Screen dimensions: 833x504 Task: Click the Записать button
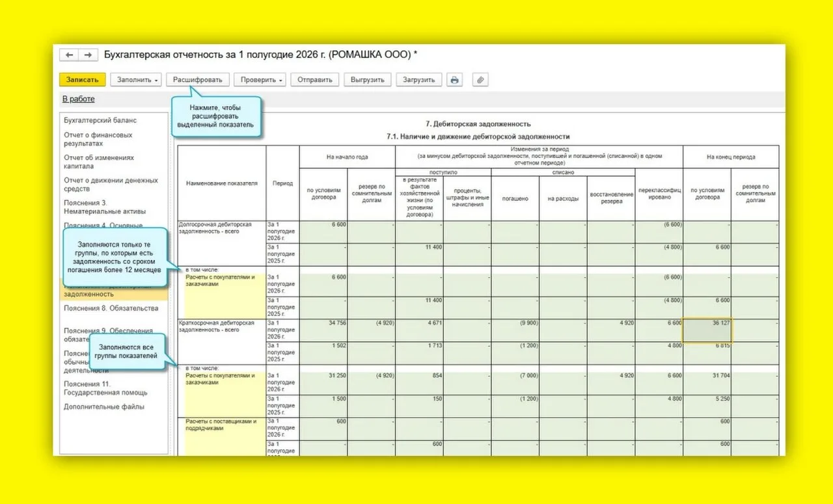click(x=83, y=80)
